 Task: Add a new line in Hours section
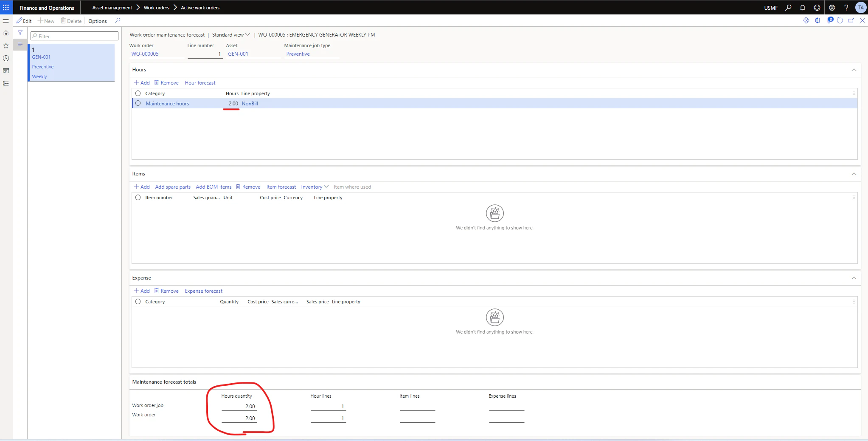click(x=142, y=83)
